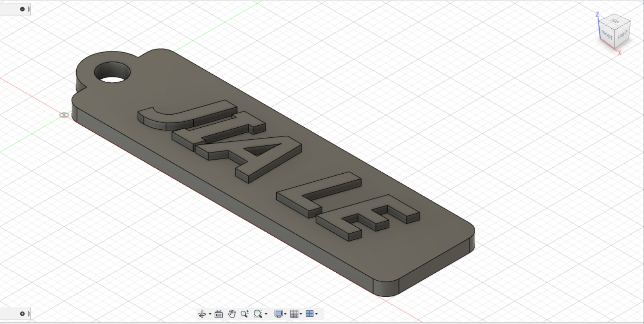Click the RIGHT face of ViewCube
644x324 pixels.
(622, 36)
